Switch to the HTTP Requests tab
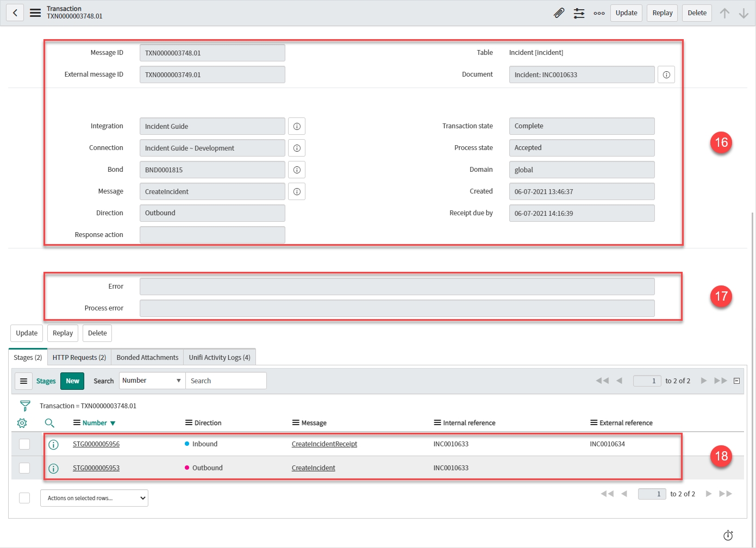This screenshot has width=756, height=548. (x=79, y=357)
